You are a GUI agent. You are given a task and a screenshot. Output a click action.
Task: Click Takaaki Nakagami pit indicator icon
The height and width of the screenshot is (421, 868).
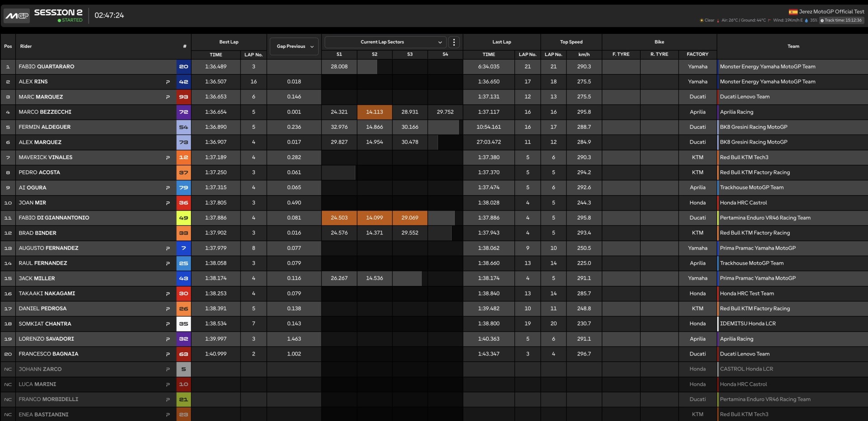point(168,294)
